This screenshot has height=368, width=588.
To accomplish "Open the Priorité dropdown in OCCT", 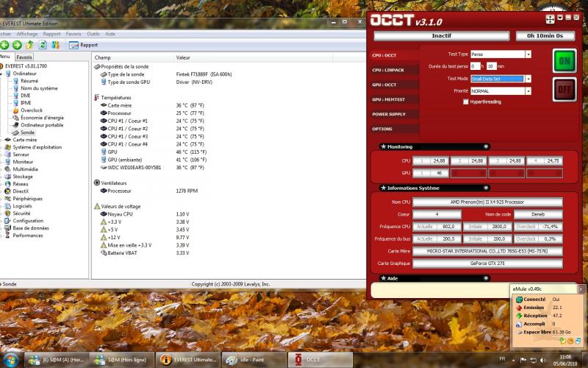I will point(528,91).
